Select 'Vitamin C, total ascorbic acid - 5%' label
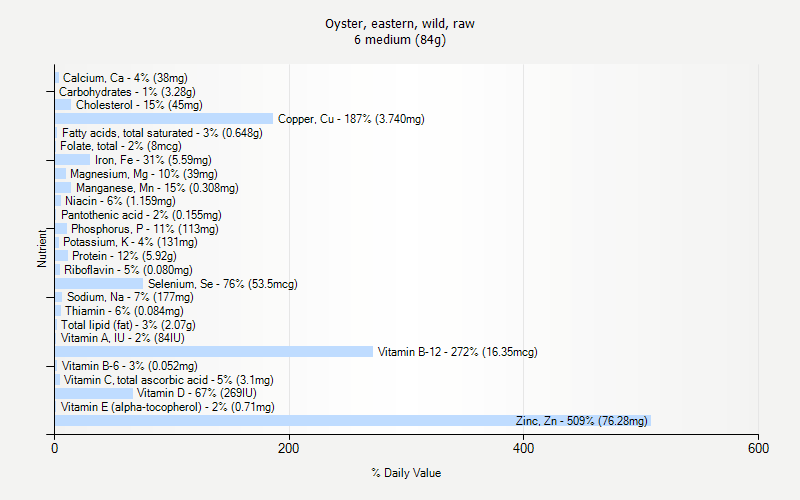The width and height of the screenshot is (800, 500). pyautogui.click(x=169, y=380)
